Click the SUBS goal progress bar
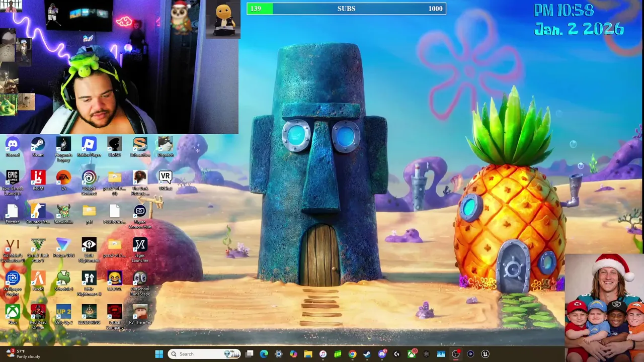This screenshot has height=362, width=644. [346, 9]
